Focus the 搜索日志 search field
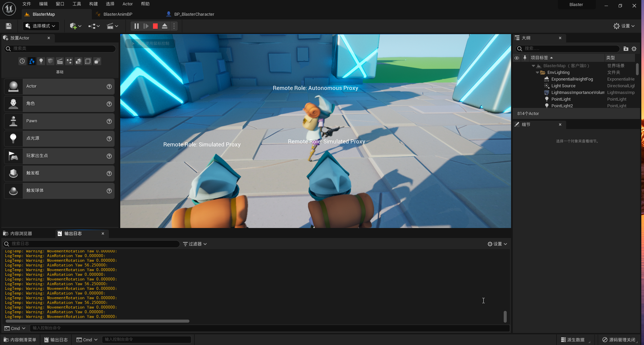This screenshot has height=345, width=644. 91,244
